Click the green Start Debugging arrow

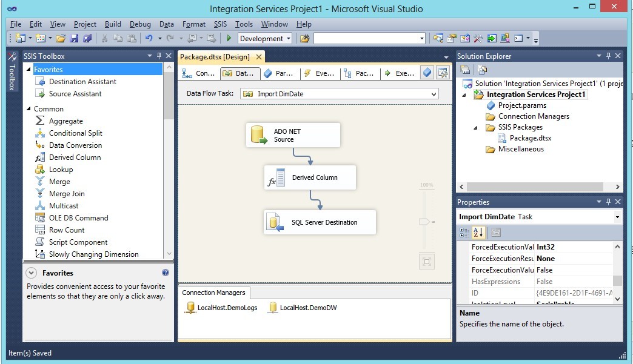pos(229,38)
